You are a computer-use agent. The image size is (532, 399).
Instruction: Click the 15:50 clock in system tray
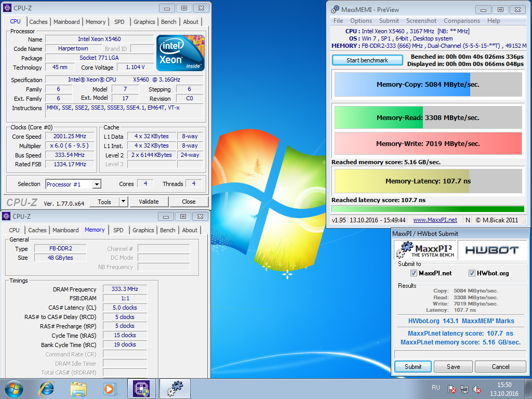click(504, 385)
